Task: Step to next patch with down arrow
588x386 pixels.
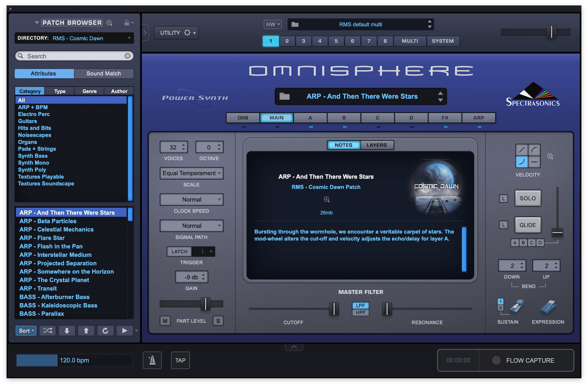Action: click(x=67, y=331)
